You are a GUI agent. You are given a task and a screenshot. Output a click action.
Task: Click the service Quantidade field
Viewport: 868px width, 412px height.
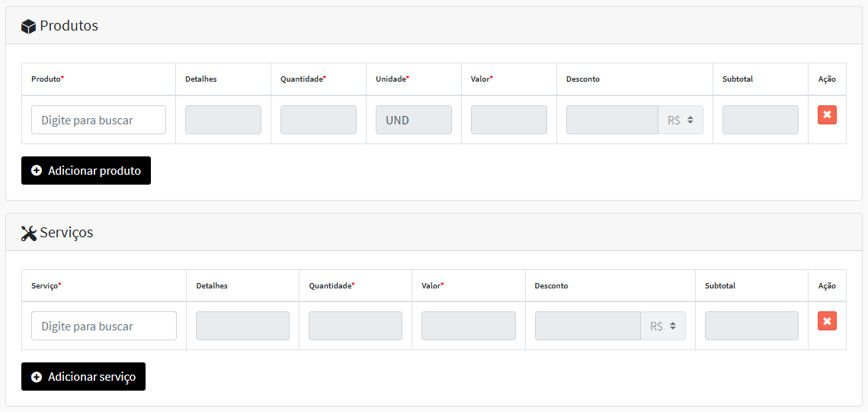[x=355, y=326]
